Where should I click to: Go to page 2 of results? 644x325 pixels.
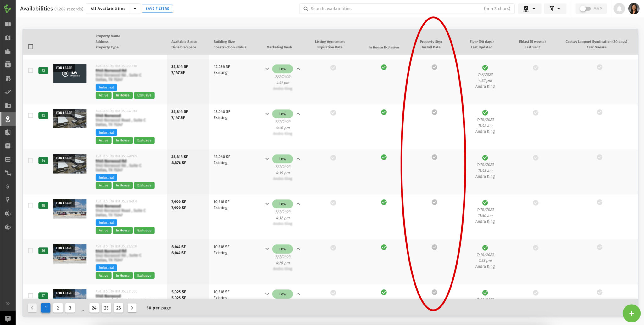click(58, 308)
